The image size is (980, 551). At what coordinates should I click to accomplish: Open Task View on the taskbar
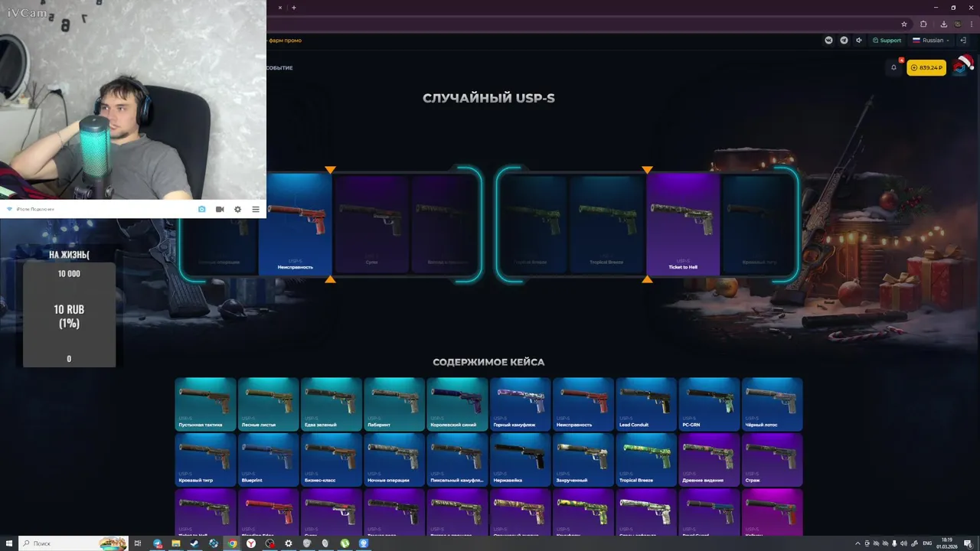coord(139,543)
